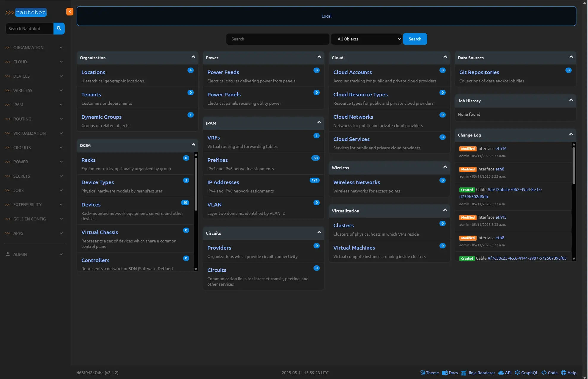Click the Jinja Renderer footer icon
This screenshot has width=588, height=379.
click(x=464, y=373)
